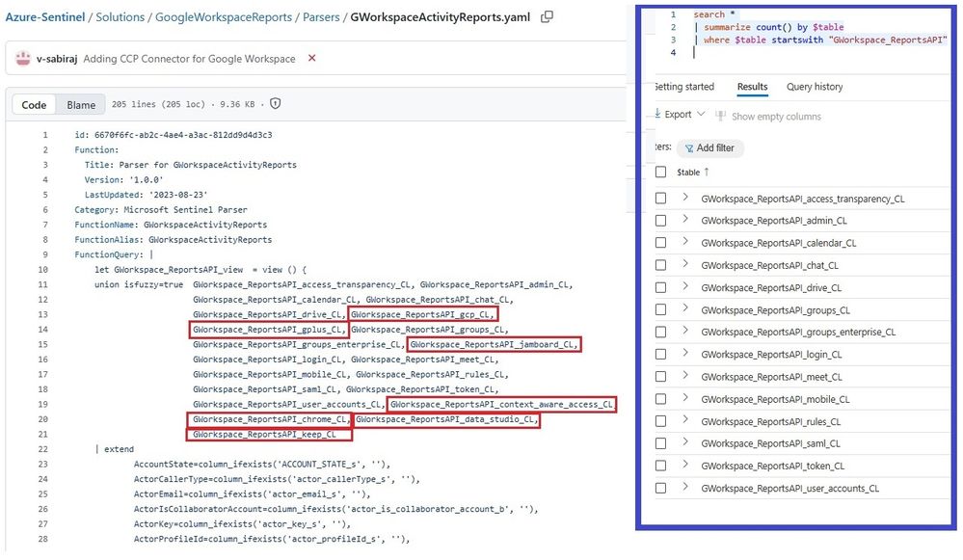Click GWorkspace_ReportsAPI_context_aware_access_CL in code
Image resolution: width=963 pixels, height=560 pixels.
502,404
